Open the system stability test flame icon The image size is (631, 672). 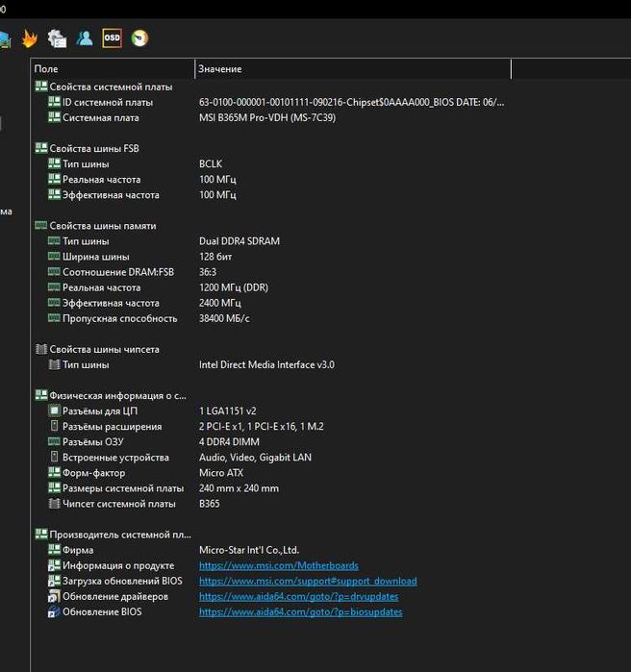[x=30, y=38]
